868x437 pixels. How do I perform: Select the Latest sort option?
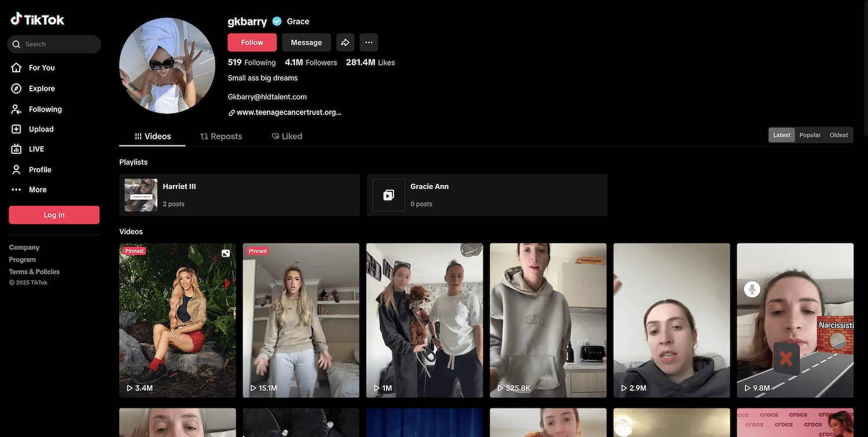click(x=781, y=135)
